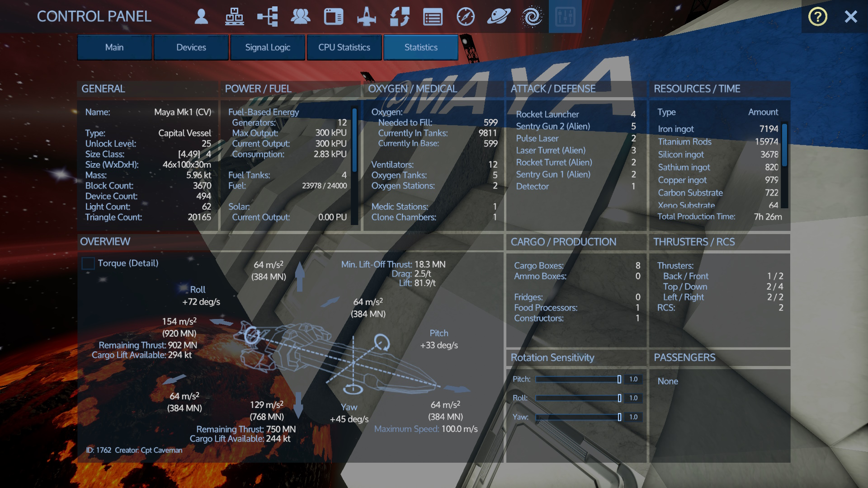The height and width of the screenshot is (488, 868).
Task: Click the Yaw sensitivity value field
Action: point(633,417)
